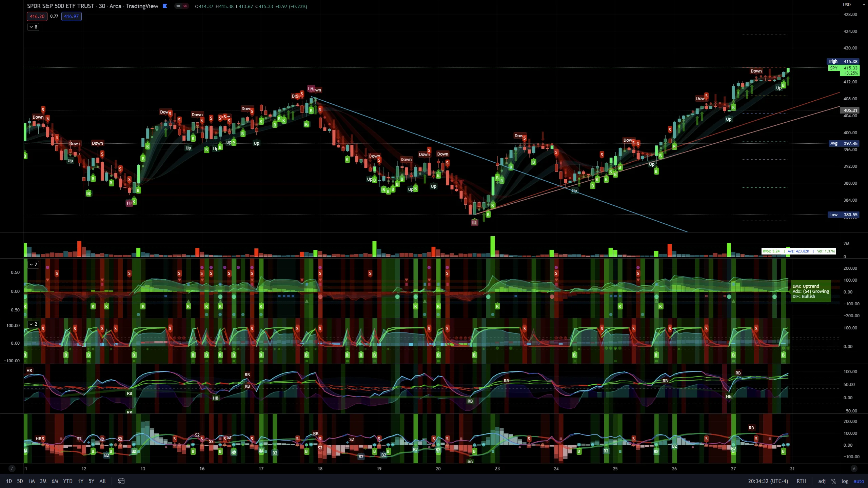The image size is (868, 488).
Task: Click the +0.97 (+0.23%) change value
Action: (291, 6)
